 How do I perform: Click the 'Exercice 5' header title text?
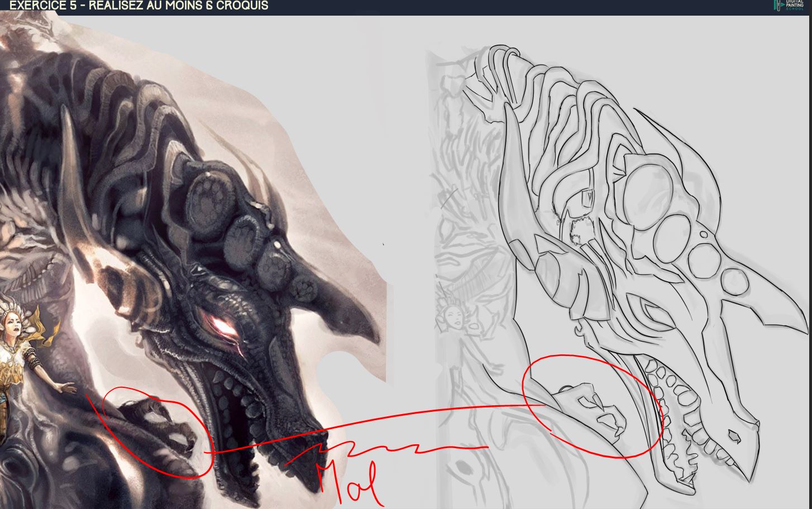138,6
